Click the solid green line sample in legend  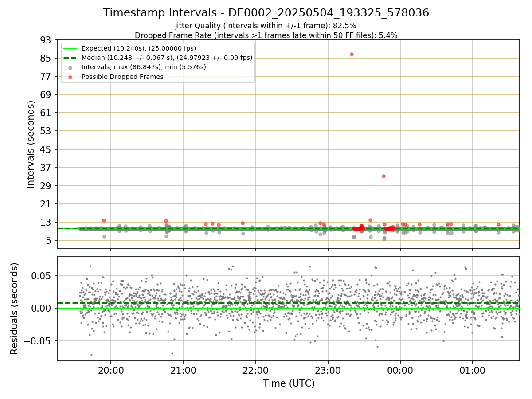point(70,48)
